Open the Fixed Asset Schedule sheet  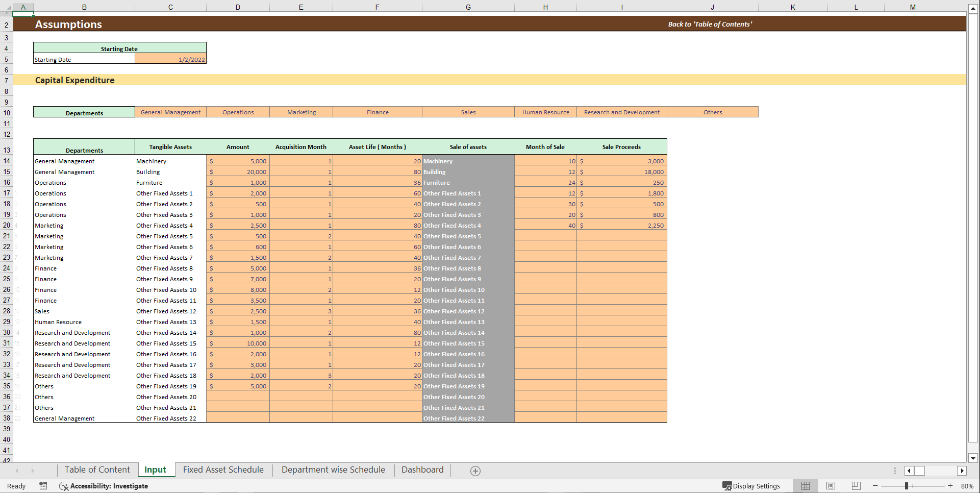tap(223, 470)
